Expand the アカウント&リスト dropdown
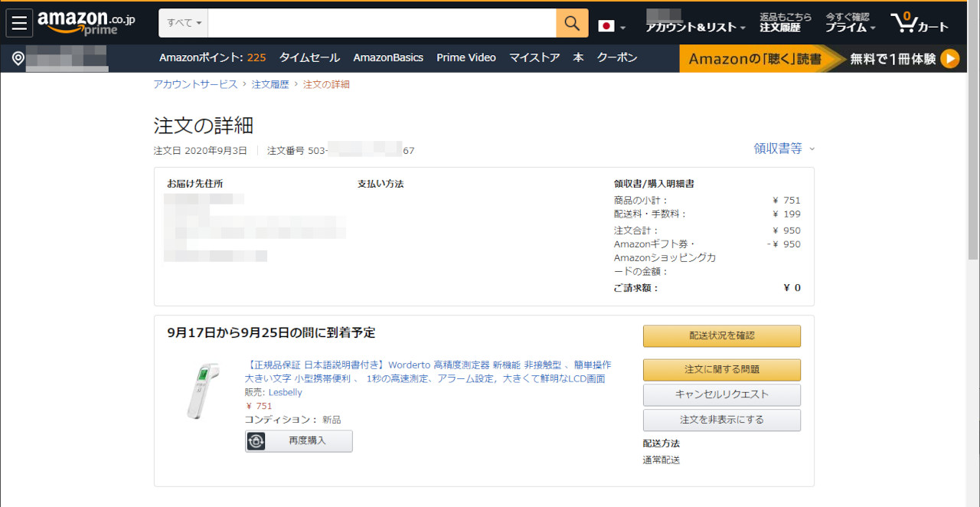The width and height of the screenshot is (980, 507). [x=695, y=28]
